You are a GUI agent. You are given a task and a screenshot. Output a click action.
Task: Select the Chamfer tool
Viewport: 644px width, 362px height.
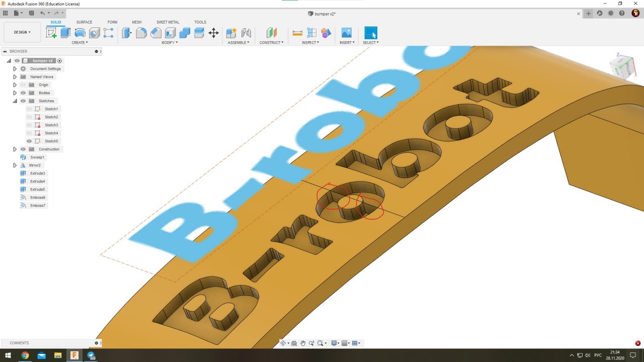tap(156, 33)
